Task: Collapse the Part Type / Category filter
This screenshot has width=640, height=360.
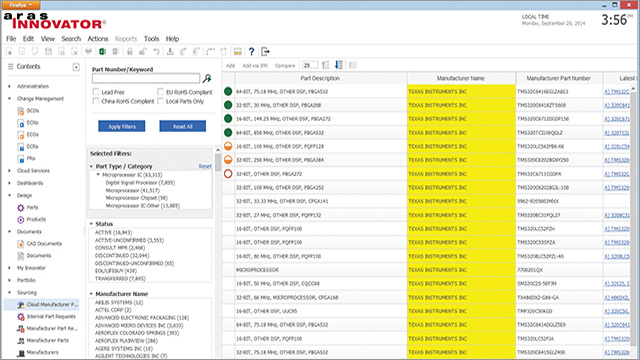Action: (91, 167)
